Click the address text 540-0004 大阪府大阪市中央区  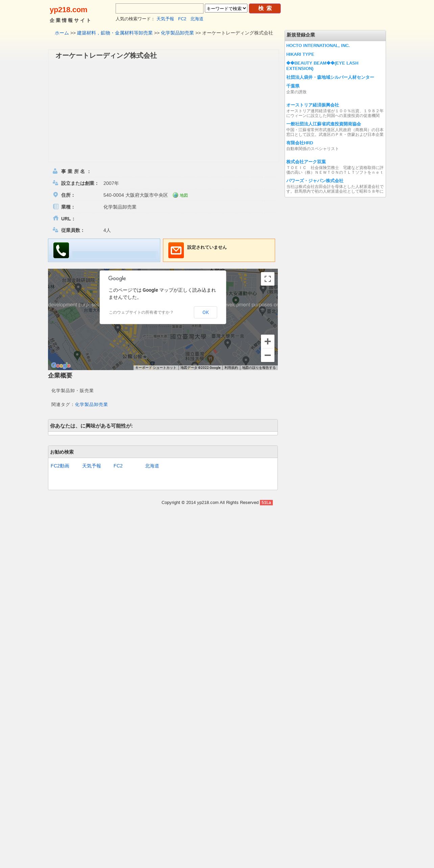(x=136, y=195)
